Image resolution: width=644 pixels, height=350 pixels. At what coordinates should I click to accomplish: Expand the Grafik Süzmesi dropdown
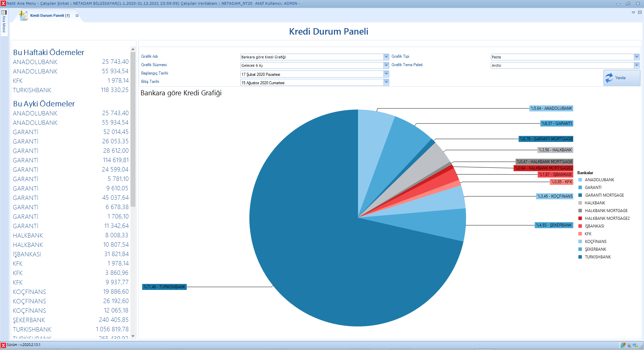pyautogui.click(x=386, y=65)
